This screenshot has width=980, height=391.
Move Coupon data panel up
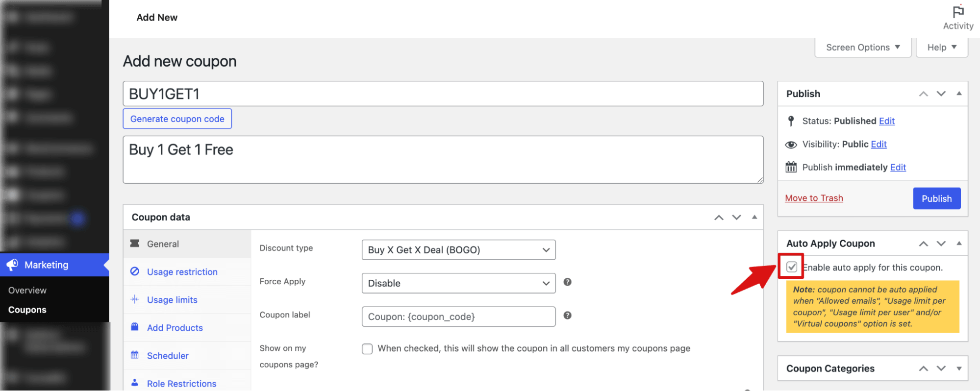point(719,217)
